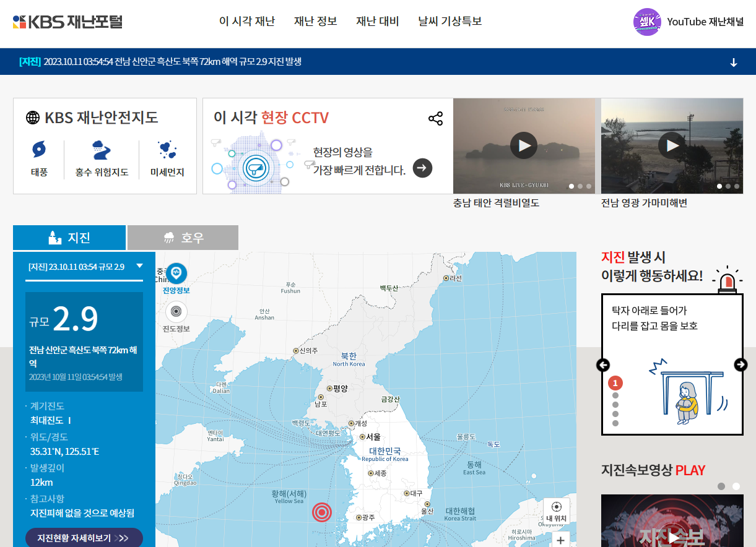The width and height of the screenshot is (756, 547).
Task: Click the 셀K channel avatar icon
Action: pyautogui.click(x=647, y=22)
